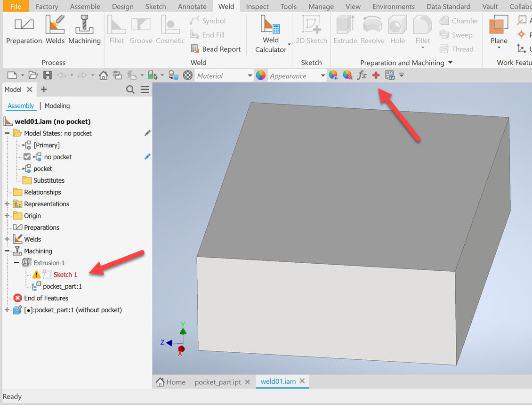
Task: Click the browser search magnifier
Action: (130, 89)
